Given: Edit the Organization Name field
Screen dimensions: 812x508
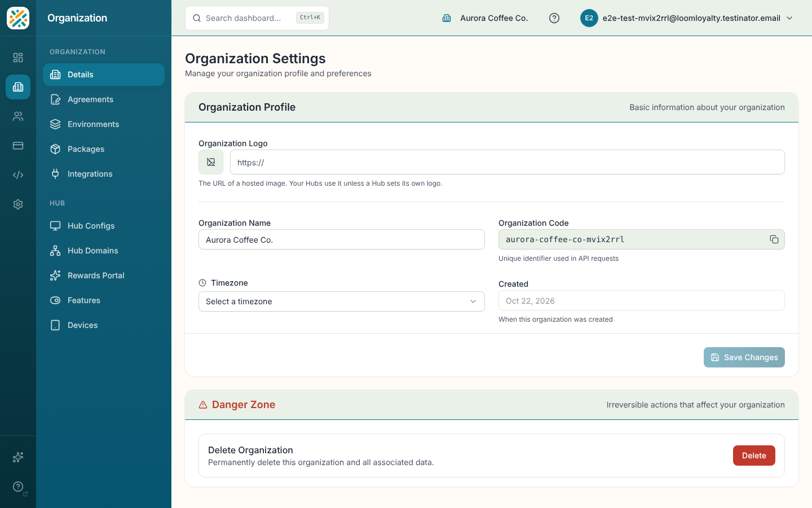Looking at the screenshot, I should point(342,239).
